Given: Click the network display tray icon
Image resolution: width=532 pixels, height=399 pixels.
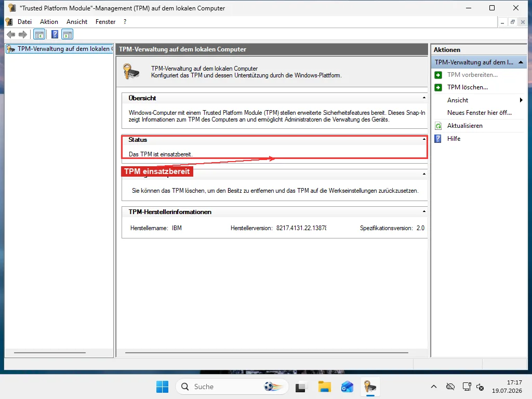Looking at the screenshot, I should (x=467, y=387).
